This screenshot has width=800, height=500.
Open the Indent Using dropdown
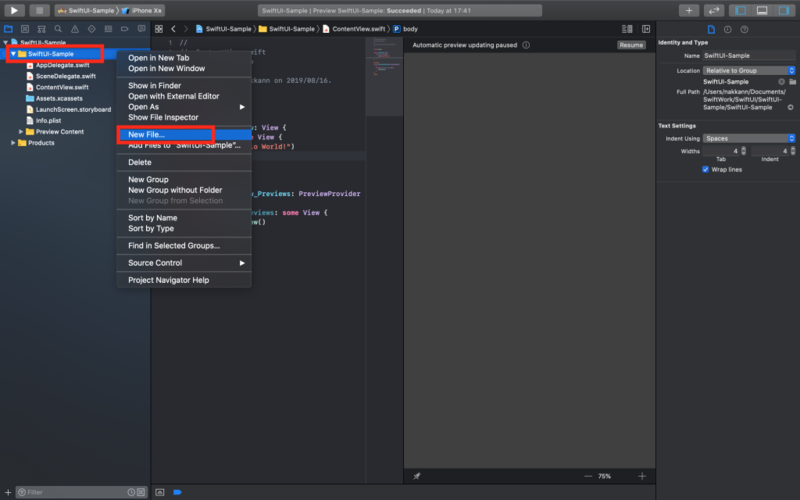(x=749, y=138)
